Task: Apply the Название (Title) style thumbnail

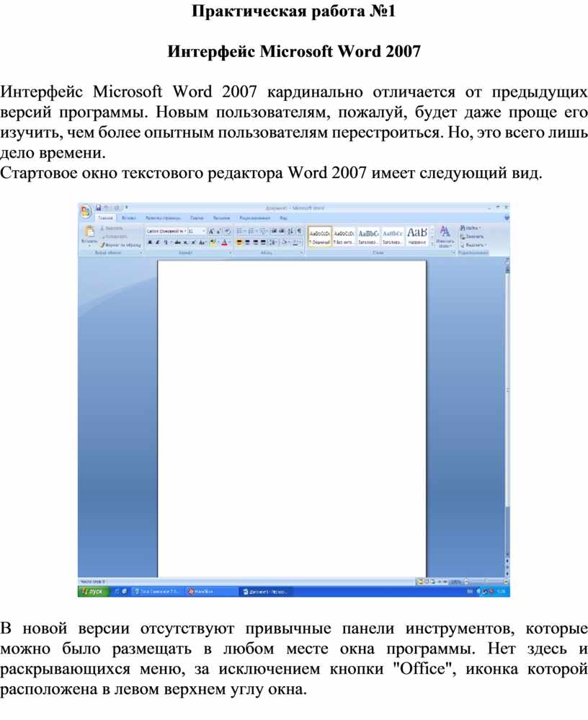Action: point(416,236)
